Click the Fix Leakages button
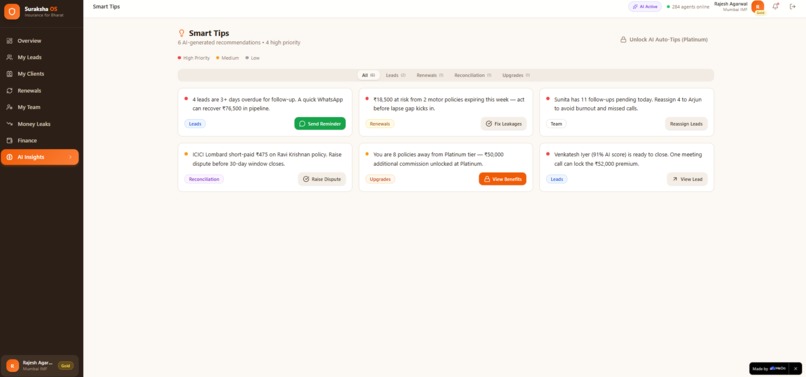The width and height of the screenshot is (806, 377). coord(503,124)
